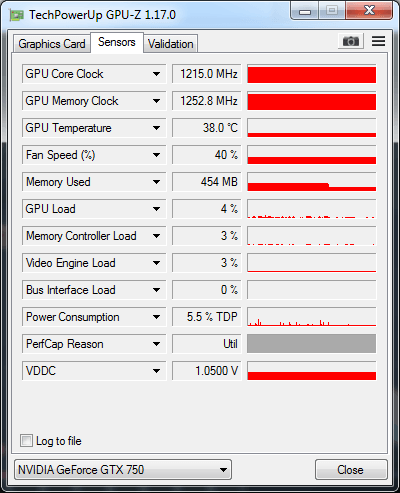Open the hamburger menu icon
This screenshot has width=400, height=493.
pos(378,41)
